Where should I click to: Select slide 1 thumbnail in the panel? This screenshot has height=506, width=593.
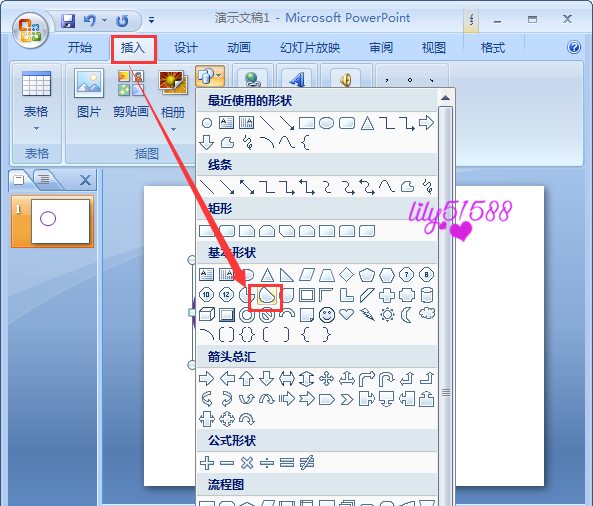pyautogui.click(x=53, y=221)
